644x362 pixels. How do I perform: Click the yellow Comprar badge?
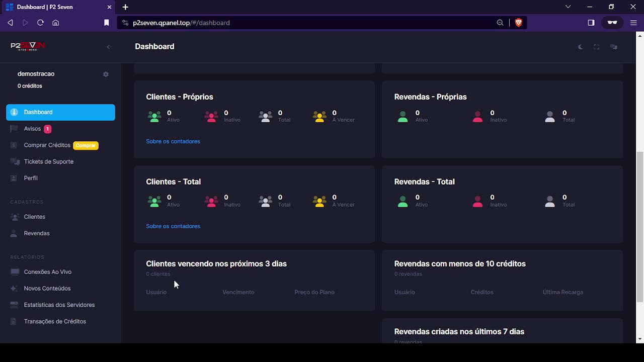pos(86,145)
